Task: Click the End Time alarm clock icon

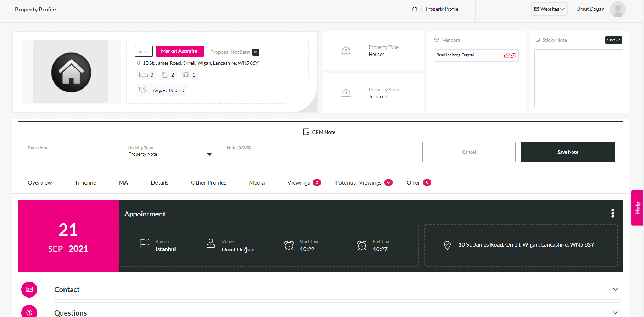Action: click(362, 245)
